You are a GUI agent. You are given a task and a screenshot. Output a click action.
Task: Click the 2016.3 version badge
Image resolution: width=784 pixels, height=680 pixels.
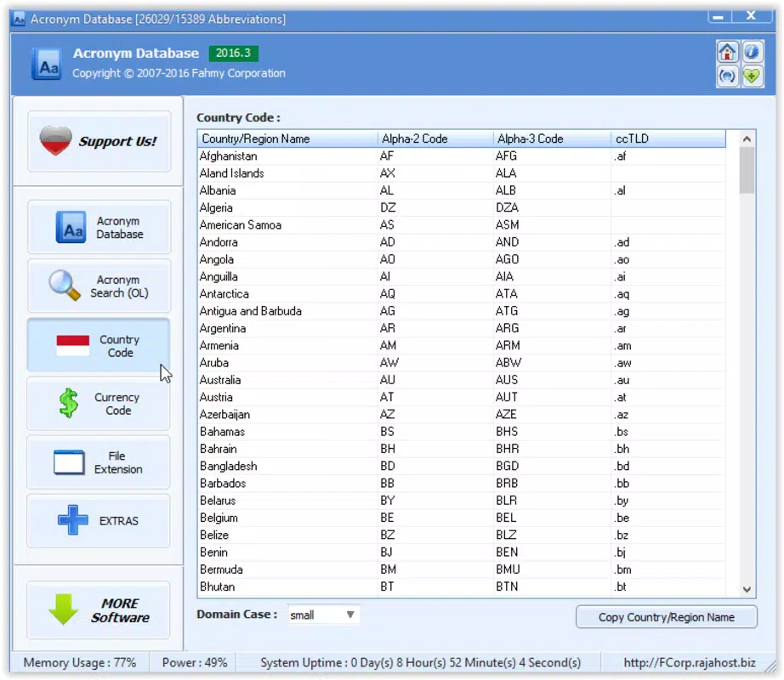234,53
